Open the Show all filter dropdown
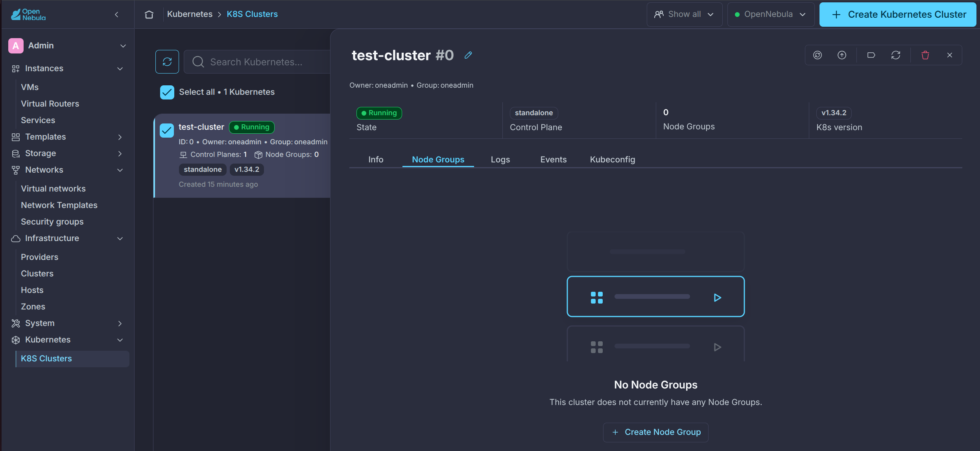 pos(685,15)
